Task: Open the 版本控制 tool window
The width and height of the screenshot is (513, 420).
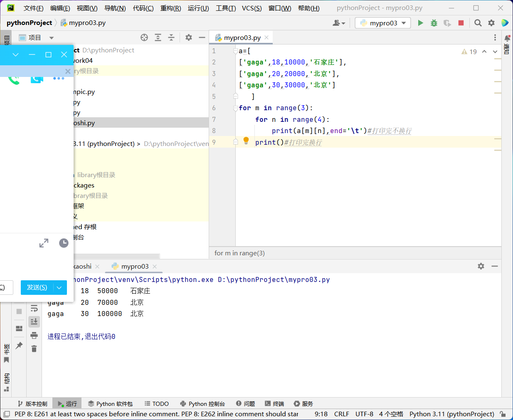Action: coord(32,404)
